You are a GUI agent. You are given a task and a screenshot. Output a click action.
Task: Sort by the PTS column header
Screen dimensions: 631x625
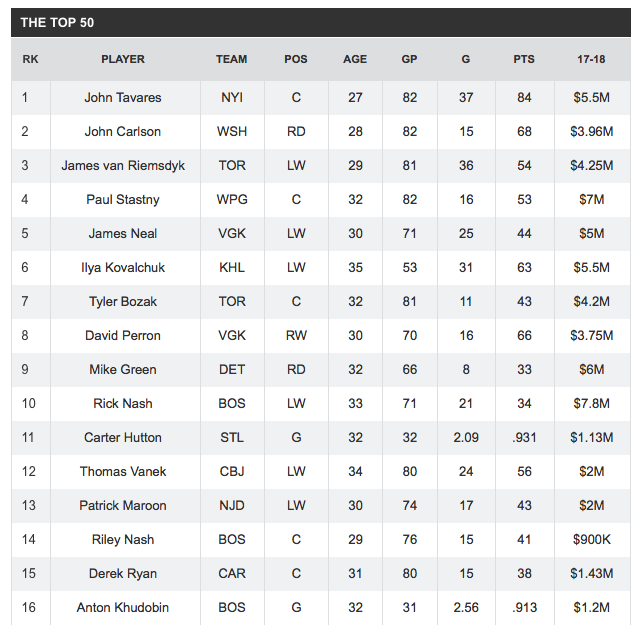pos(524,59)
